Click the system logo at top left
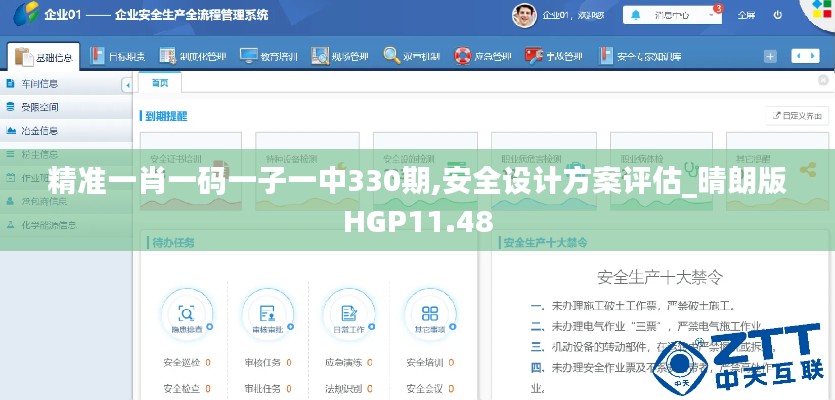835x400 pixels. (26, 14)
